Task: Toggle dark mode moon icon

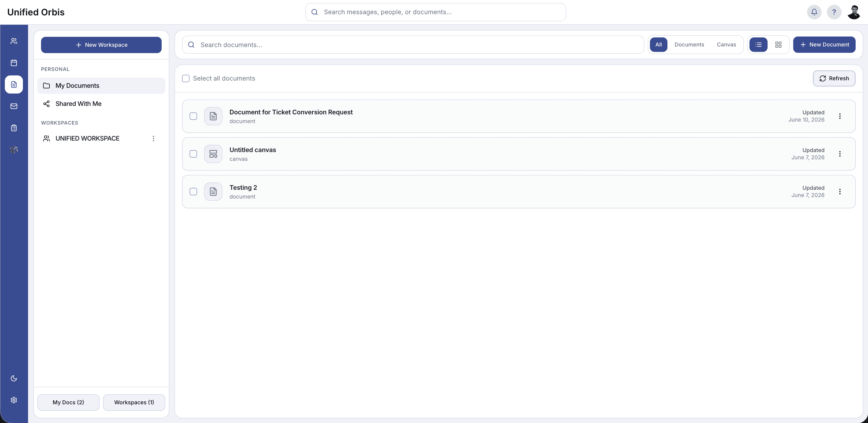Action: 14,378
